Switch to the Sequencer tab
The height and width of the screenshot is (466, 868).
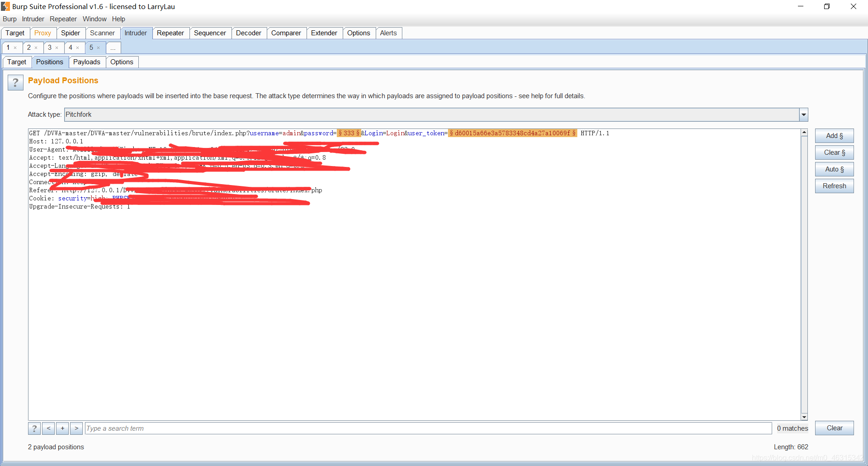click(210, 33)
